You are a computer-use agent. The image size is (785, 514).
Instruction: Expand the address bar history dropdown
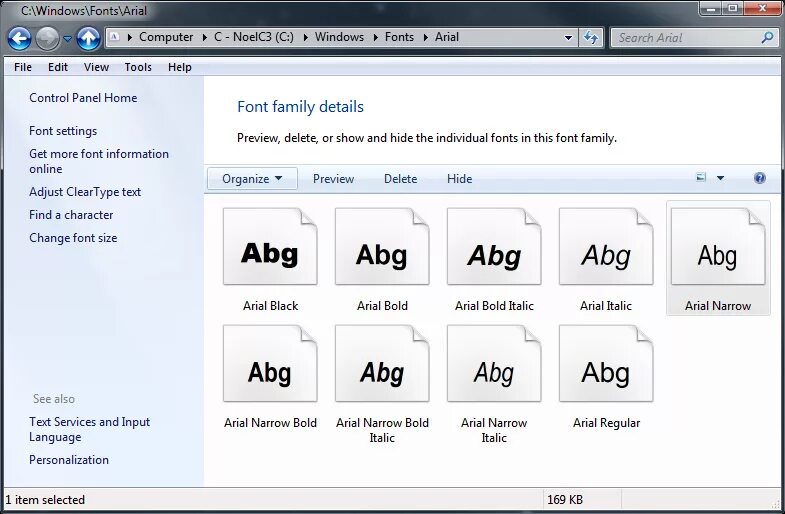(568, 38)
